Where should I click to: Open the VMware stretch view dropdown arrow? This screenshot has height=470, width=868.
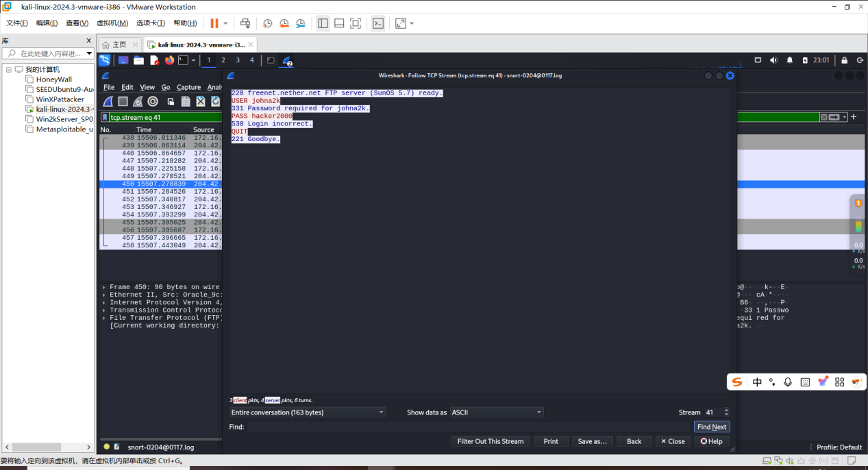412,23
